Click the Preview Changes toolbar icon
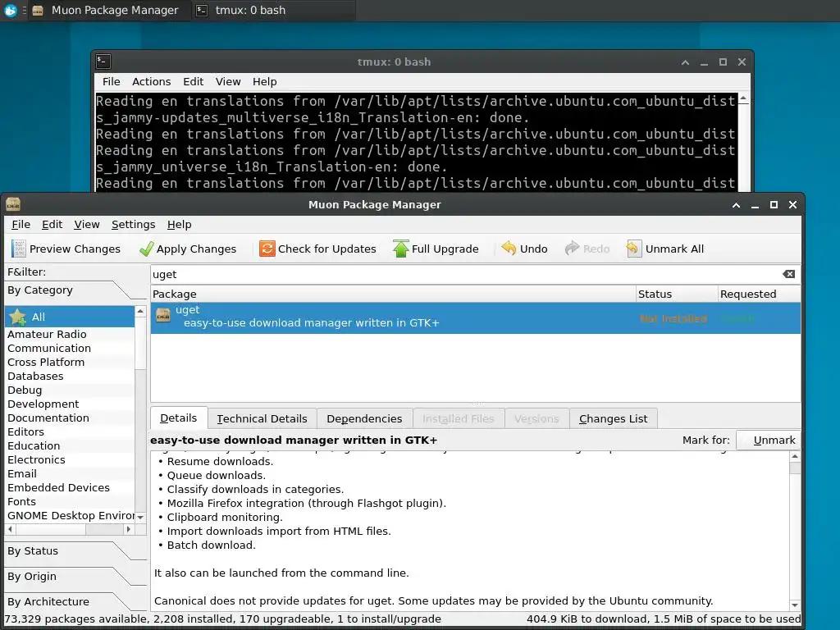The width and height of the screenshot is (840, 630). [x=18, y=249]
